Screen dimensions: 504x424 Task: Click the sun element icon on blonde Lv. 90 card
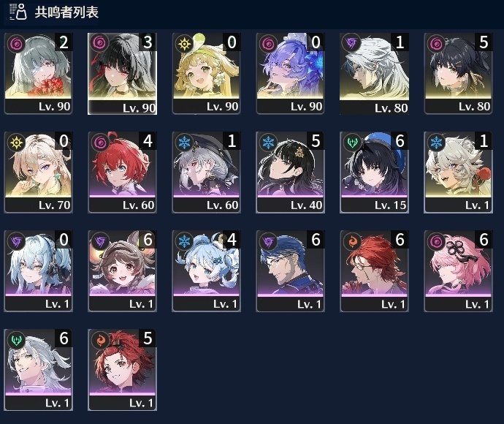[185, 43]
